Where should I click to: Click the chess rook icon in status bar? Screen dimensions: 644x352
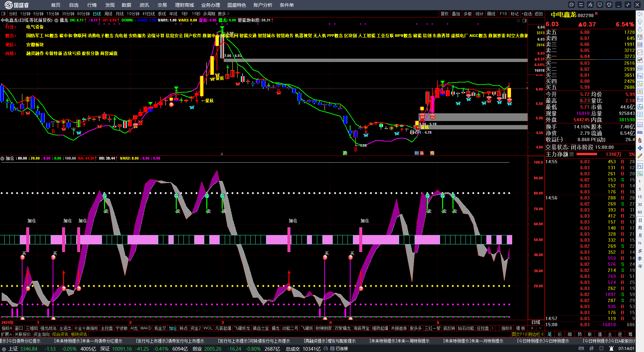[x=611, y=349]
